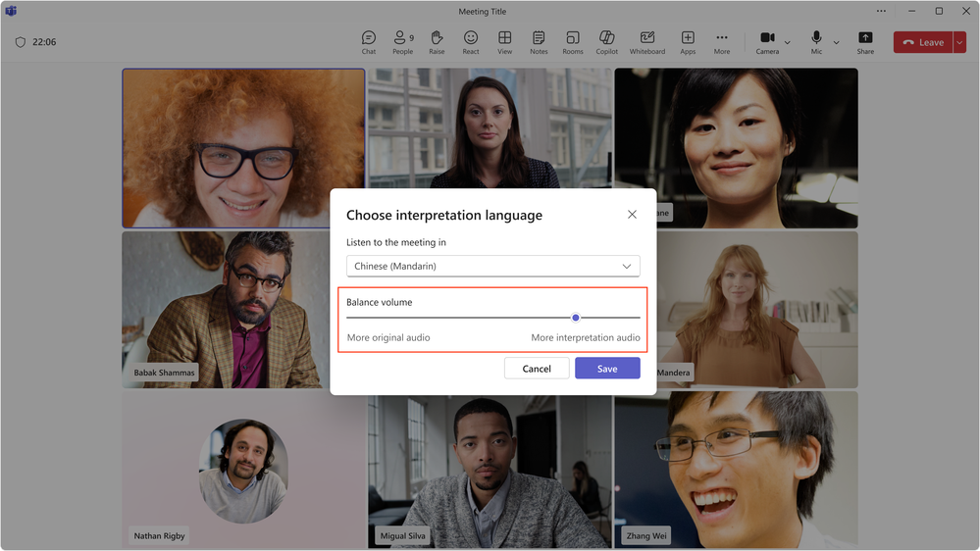The height and width of the screenshot is (551, 980).
Task: Select Zhang Wei video tile
Action: click(x=736, y=470)
